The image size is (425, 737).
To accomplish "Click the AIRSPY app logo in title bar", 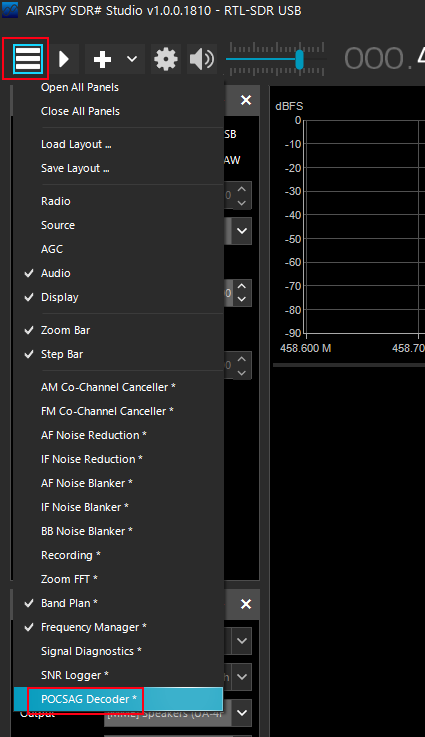I will tap(10, 10).
